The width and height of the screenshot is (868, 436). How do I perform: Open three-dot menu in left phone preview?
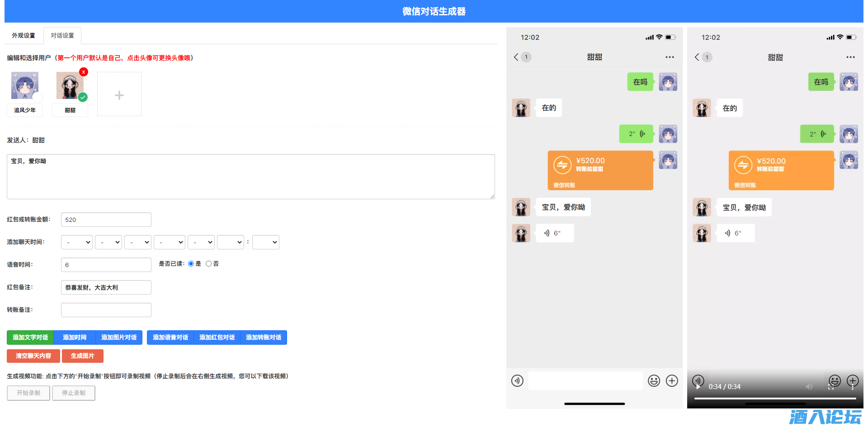(670, 57)
